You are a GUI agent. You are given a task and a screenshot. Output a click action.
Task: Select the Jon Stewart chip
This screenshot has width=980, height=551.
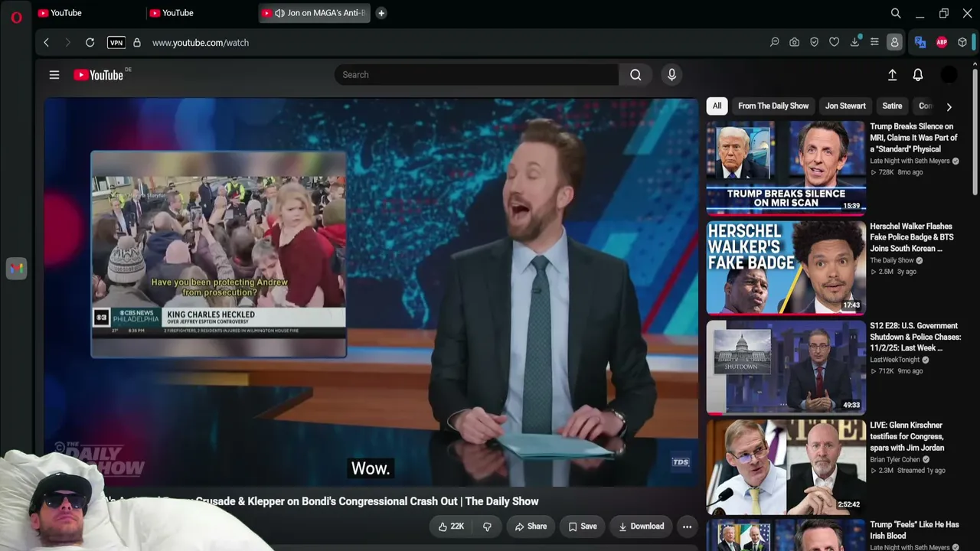click(845, 106)
